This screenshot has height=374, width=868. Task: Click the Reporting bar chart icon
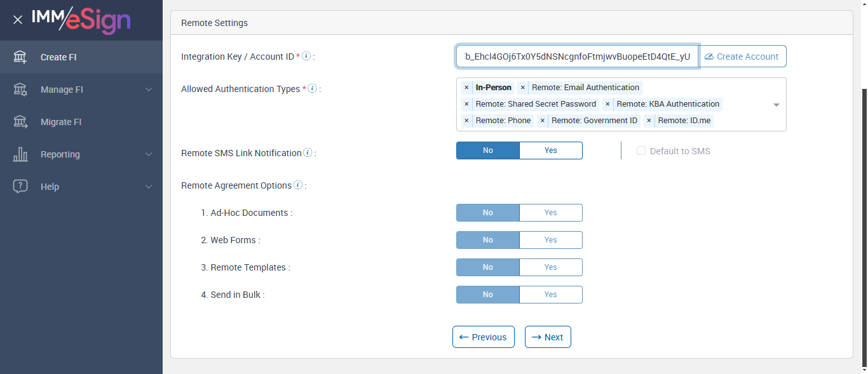20,154
